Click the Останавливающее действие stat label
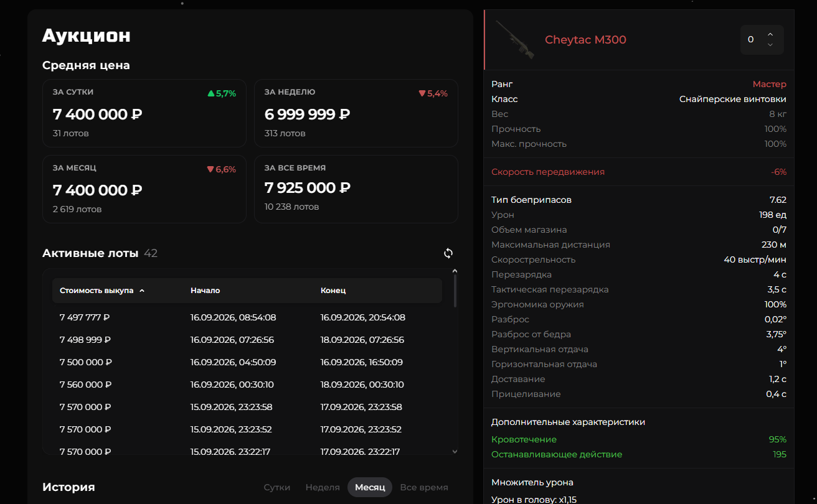The image size is (817, 504). click(557, 454)
